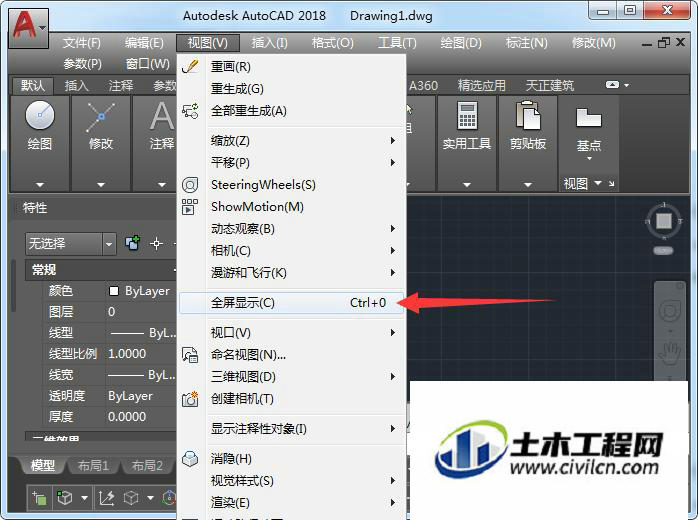Image resolution: width=698 pixels, height=520 pixels.
Task: Expand the 绘图 panel dropdown arrow
Action: coord(40,184)
